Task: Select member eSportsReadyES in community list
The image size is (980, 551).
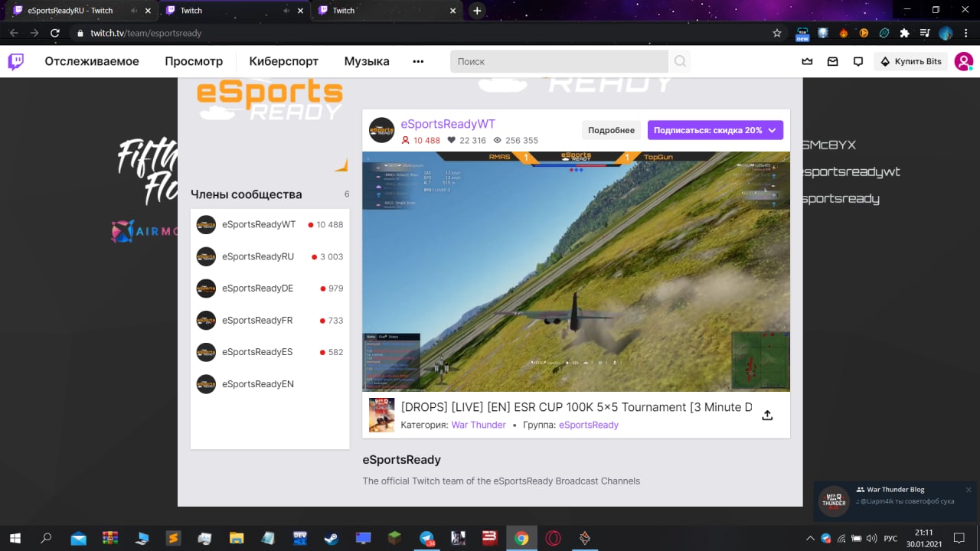Action: coord(269,352)
